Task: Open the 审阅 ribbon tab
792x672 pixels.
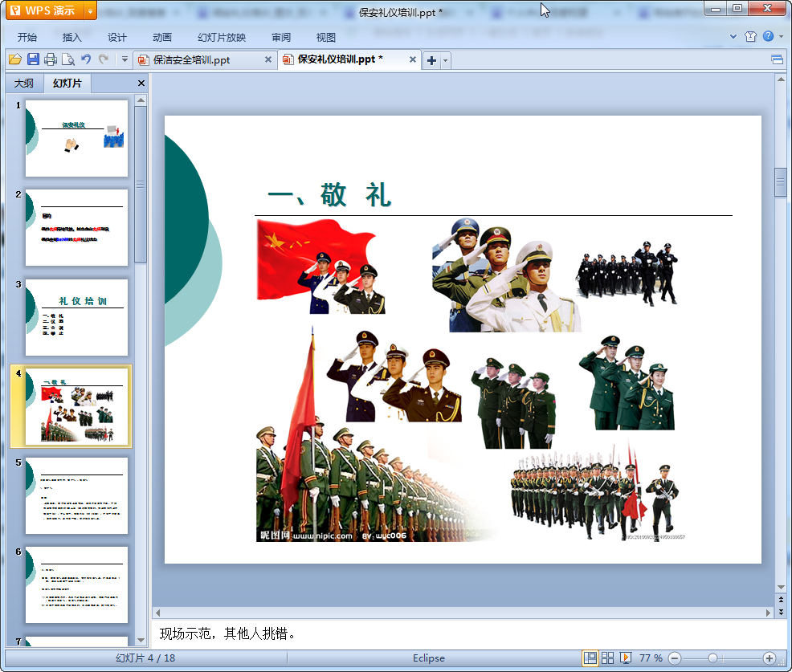Action: (281, 38)
